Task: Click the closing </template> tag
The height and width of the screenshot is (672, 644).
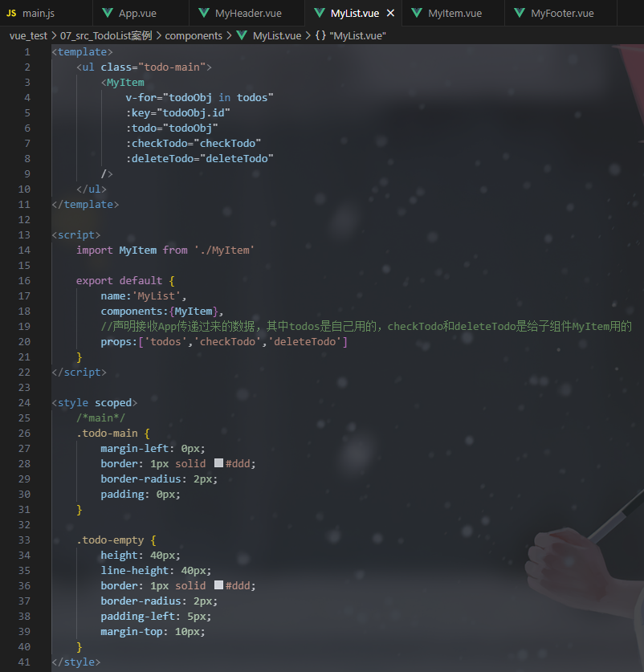Action: [85, 205]
